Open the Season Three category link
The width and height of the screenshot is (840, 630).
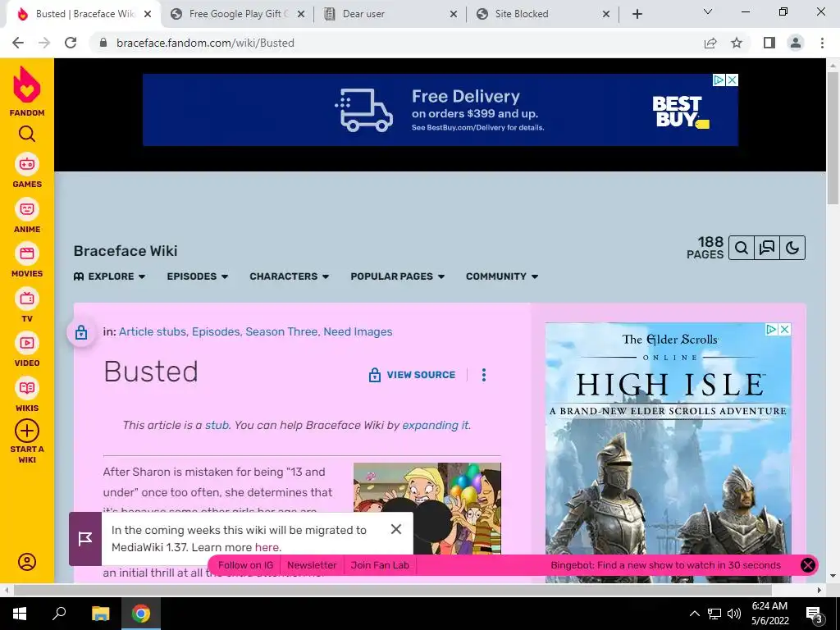pyautogui.click(x=281, y=331)
